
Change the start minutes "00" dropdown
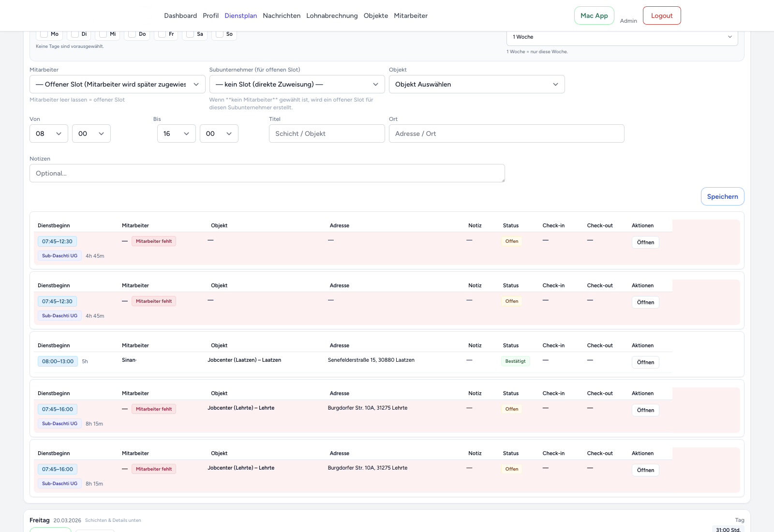(91, 133)
